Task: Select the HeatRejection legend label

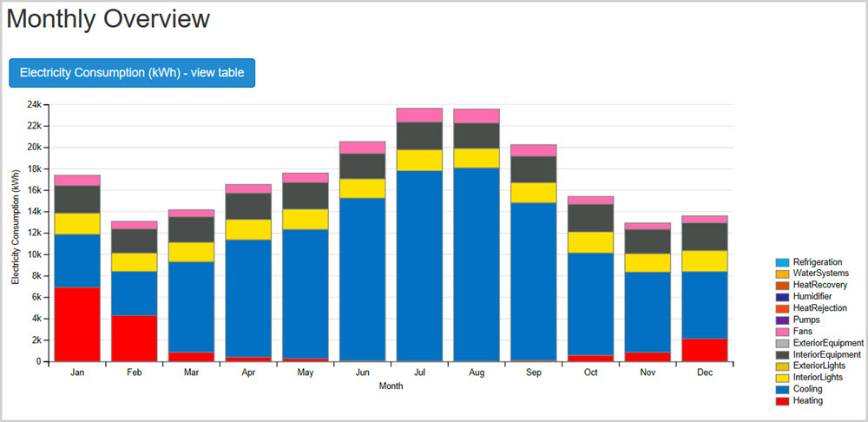Action: coord(820,308)
